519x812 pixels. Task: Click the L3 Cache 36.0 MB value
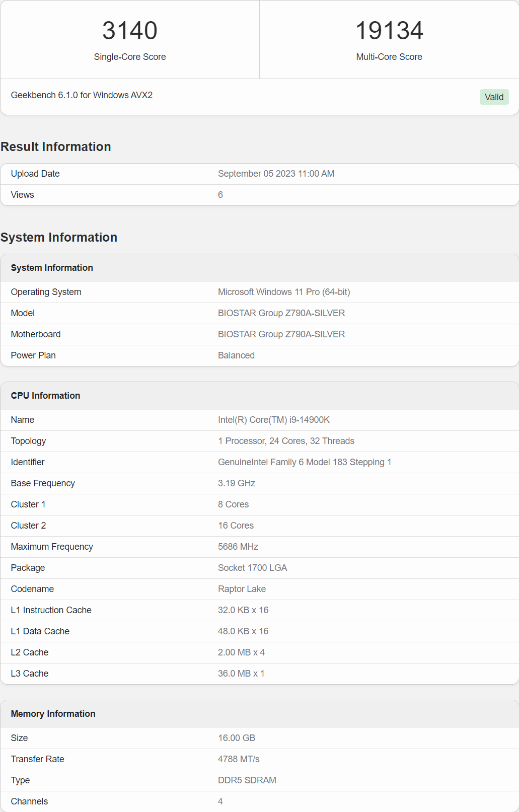241,674
